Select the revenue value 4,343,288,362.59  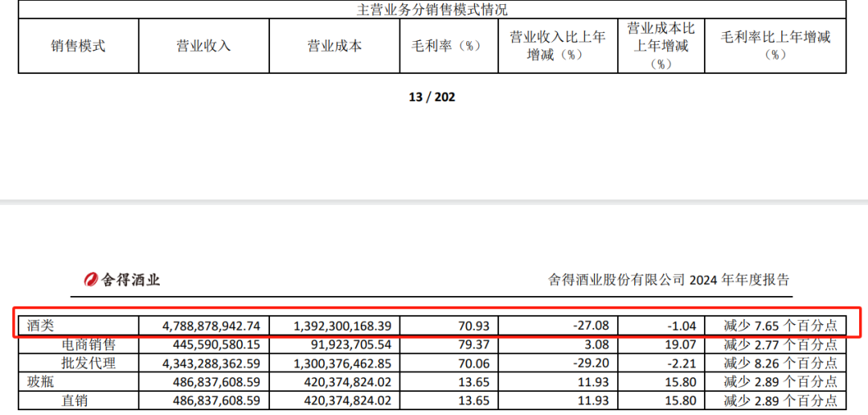tap(210, 364)
